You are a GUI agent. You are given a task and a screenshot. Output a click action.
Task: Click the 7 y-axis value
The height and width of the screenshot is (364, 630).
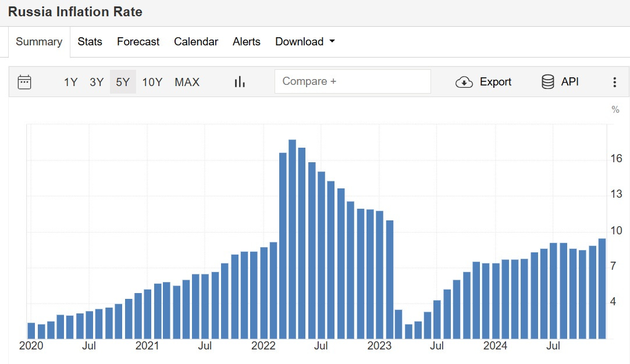click(x=613, y=266)
